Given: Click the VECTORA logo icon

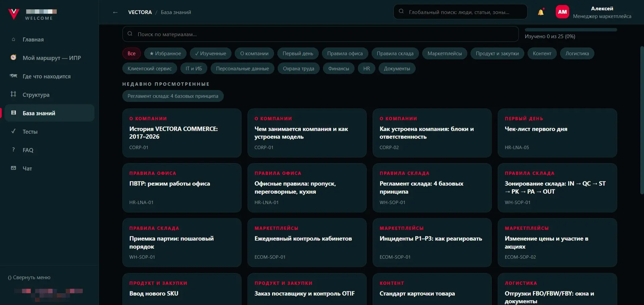Looking at the screenshot, I should tap(13, 13).
